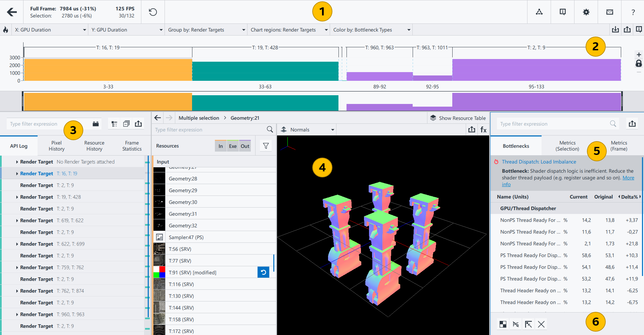
Task: Click Show Resource Table button
Action: [x=458, y=118]
